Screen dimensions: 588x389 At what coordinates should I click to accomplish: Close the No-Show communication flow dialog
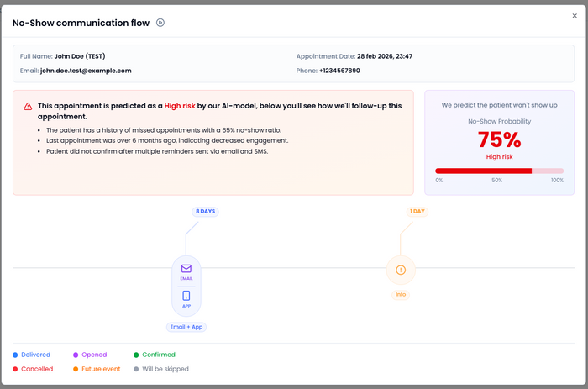pos(575,15)
